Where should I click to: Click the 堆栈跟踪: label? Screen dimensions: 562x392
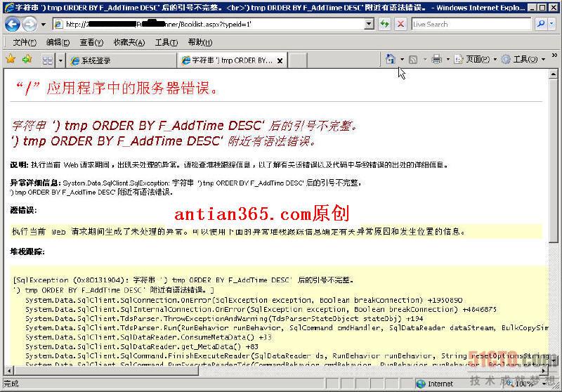point(27,252)
